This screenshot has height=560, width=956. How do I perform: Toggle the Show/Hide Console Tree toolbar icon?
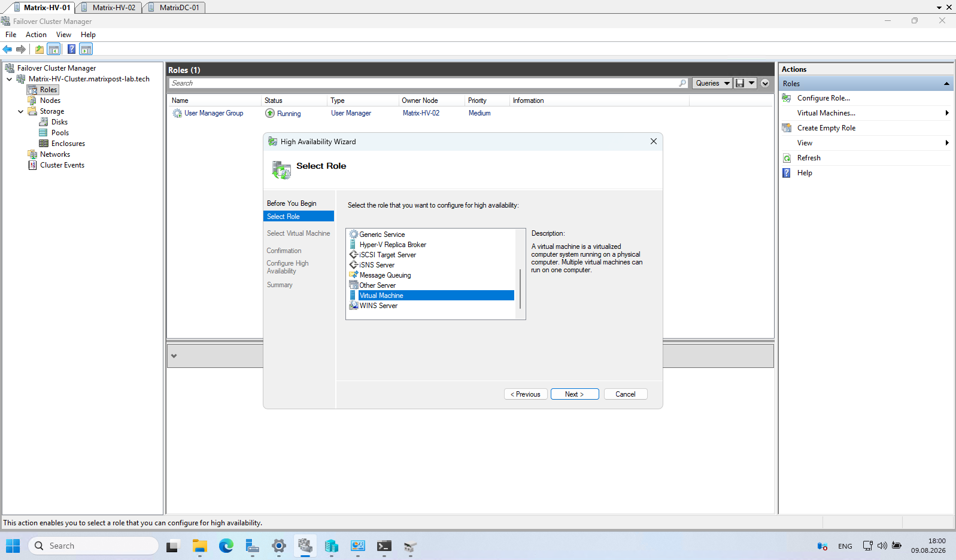pyautogui.click(x=54, y=49)
